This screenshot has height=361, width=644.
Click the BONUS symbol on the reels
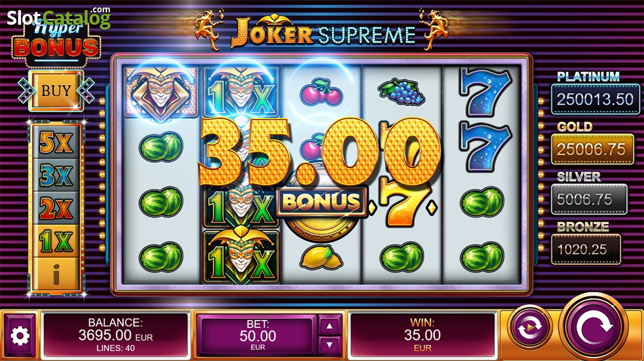321,201
